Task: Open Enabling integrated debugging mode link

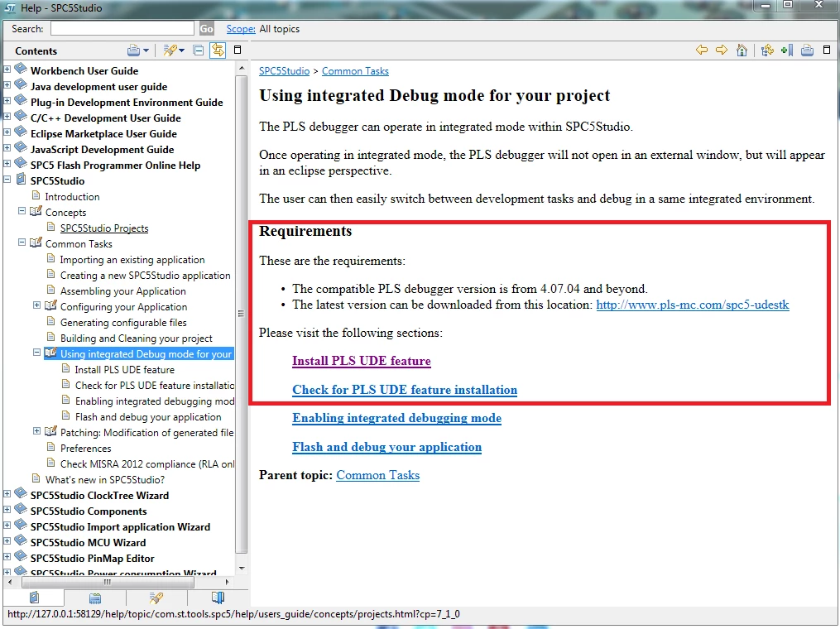Action: [x=396, y=418]
